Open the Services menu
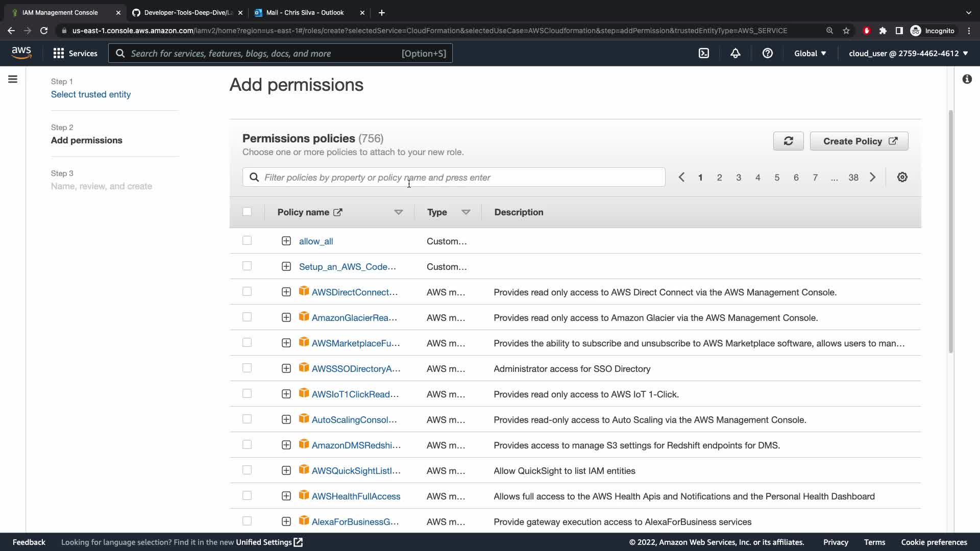The height and width of the screenshot is (551, 980). pos(75,53)
